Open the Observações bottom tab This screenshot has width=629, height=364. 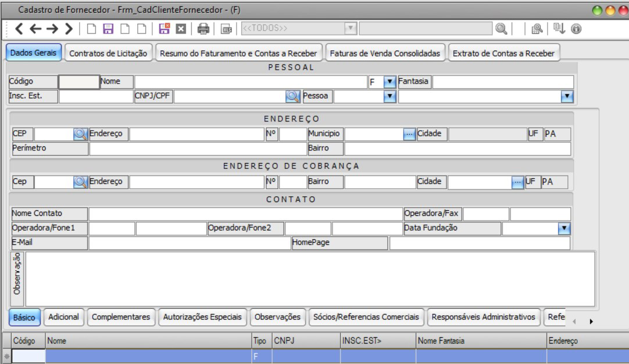tap(277, 317)
